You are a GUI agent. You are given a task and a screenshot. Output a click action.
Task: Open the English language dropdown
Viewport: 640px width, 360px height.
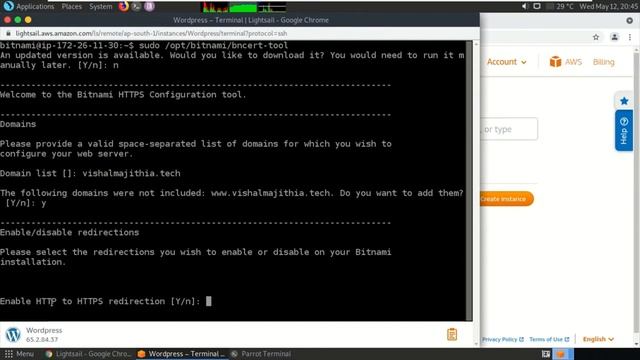(x=598, y=339)
